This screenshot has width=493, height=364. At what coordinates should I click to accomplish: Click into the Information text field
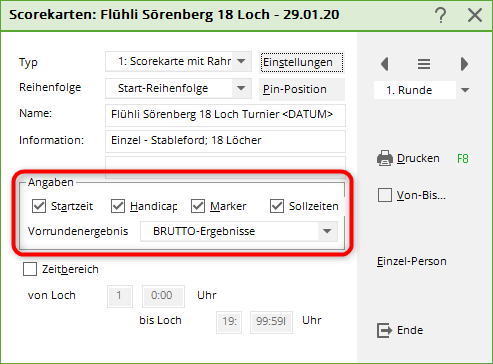(x=225, y=141)
